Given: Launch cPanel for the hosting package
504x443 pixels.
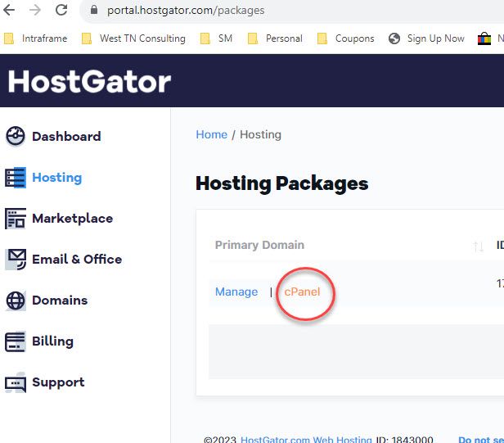Looking at the screenshot, I should point(302,292).
